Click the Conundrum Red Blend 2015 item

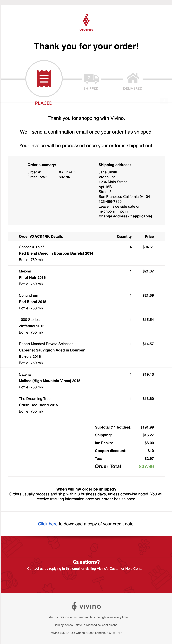33,302
